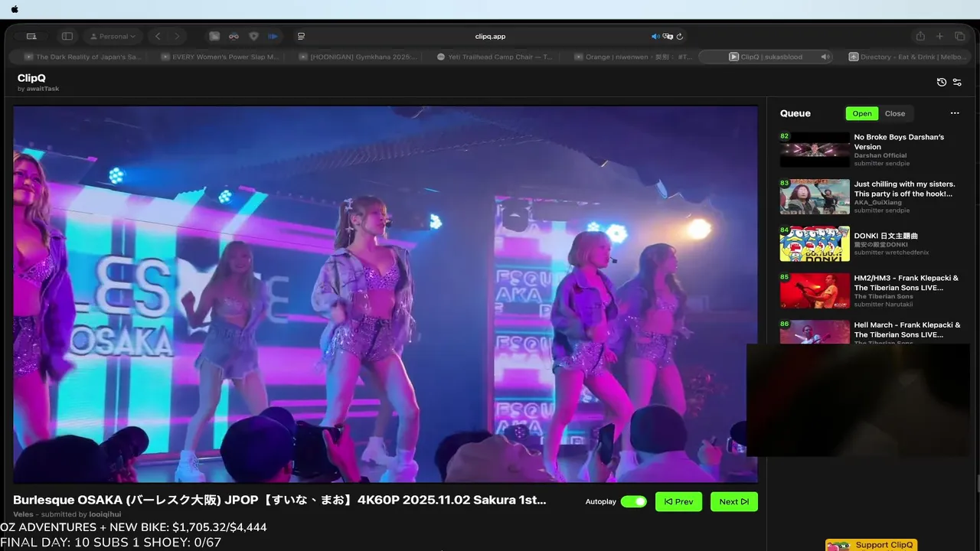Select DONKI thumbnail numbered 84

815,243
